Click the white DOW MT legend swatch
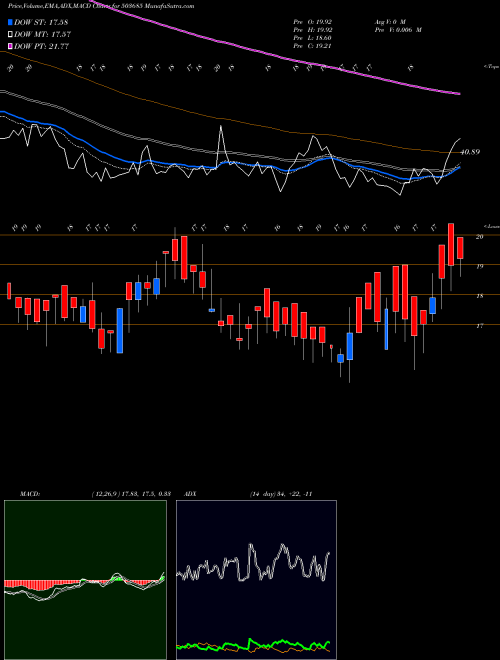Screen dimensions: 500x660 point(10,35)
